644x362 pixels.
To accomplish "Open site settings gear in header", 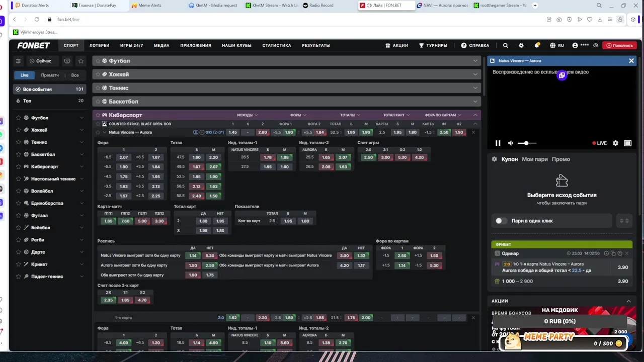I will 521,45.
